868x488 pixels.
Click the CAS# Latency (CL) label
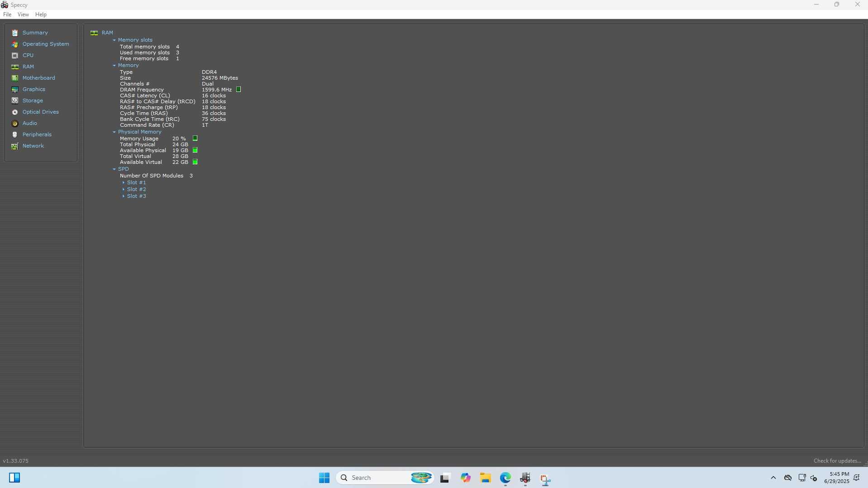(145, 96)
